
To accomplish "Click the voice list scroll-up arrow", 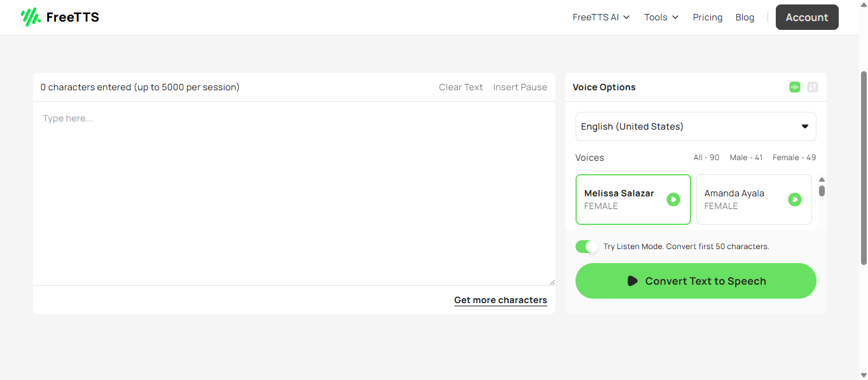I will point(822,180).
